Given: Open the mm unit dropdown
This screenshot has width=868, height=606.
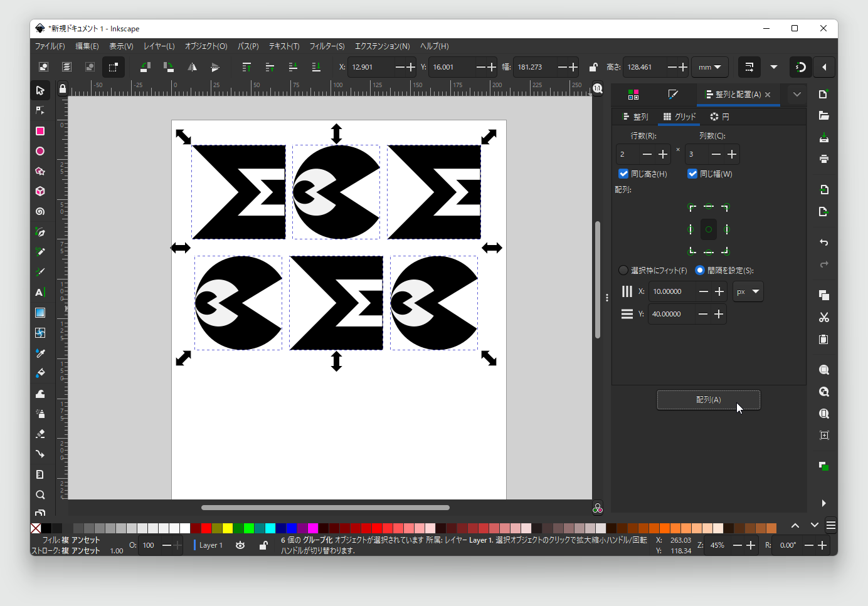Looking at the screenshot, I should point(710,67).
